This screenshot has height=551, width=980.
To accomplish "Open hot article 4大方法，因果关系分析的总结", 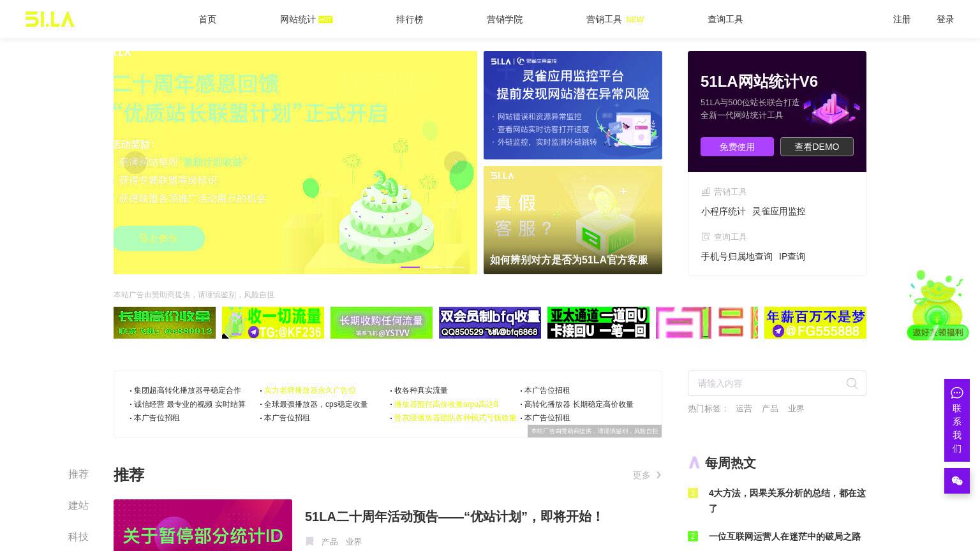I will click(787, 501).
